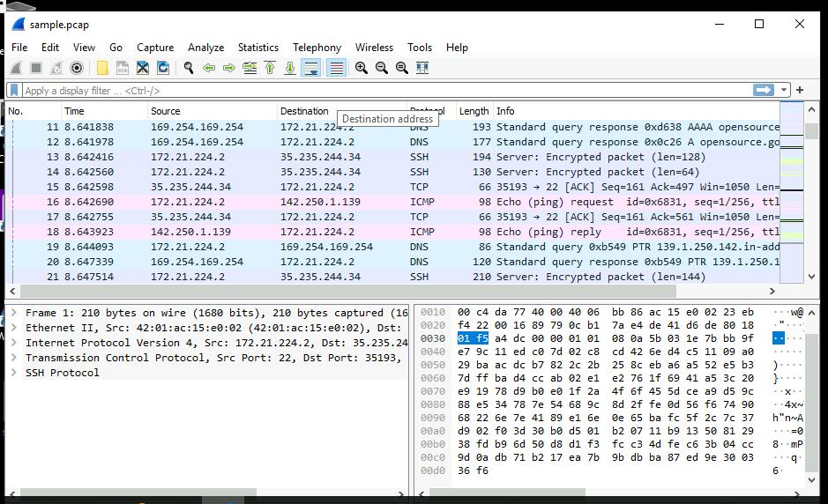Sort by the Time column header
The height and width of the screenshot is (504, 828).
point(105,111)
